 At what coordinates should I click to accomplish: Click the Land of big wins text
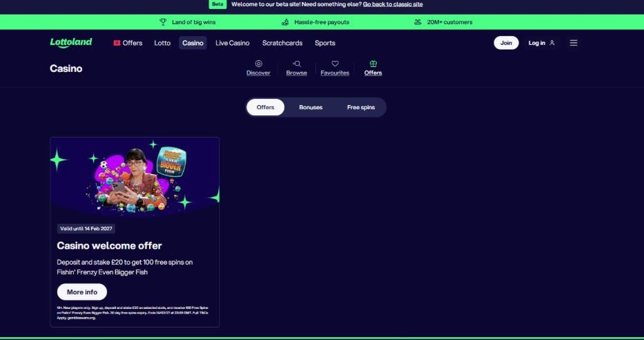point(193,22)
